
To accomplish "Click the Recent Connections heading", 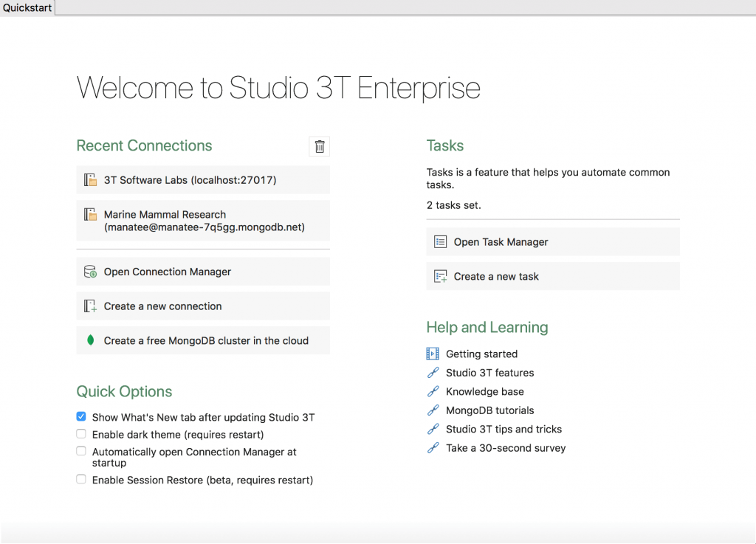I will (x=144, y=145).
